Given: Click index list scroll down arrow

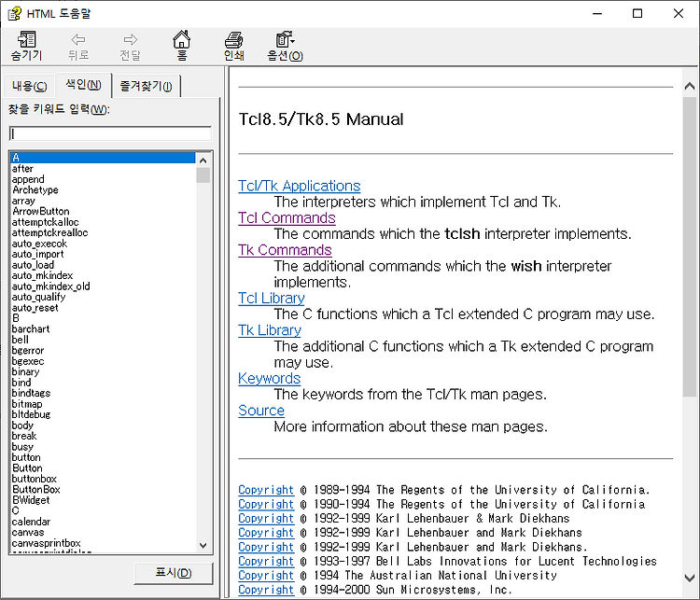Looking at the screenshot, I should pos(203,545).
